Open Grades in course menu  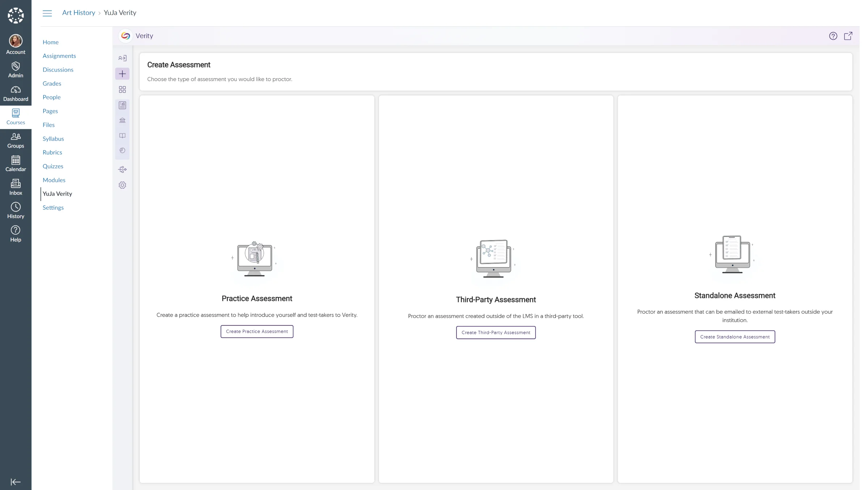pyautogui.click(x=52, y=84)
